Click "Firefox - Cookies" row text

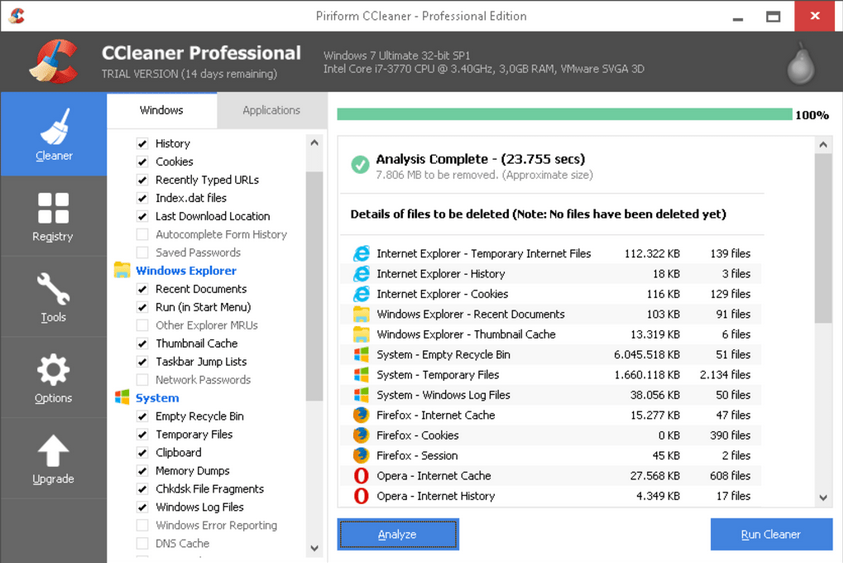(417, 435)
